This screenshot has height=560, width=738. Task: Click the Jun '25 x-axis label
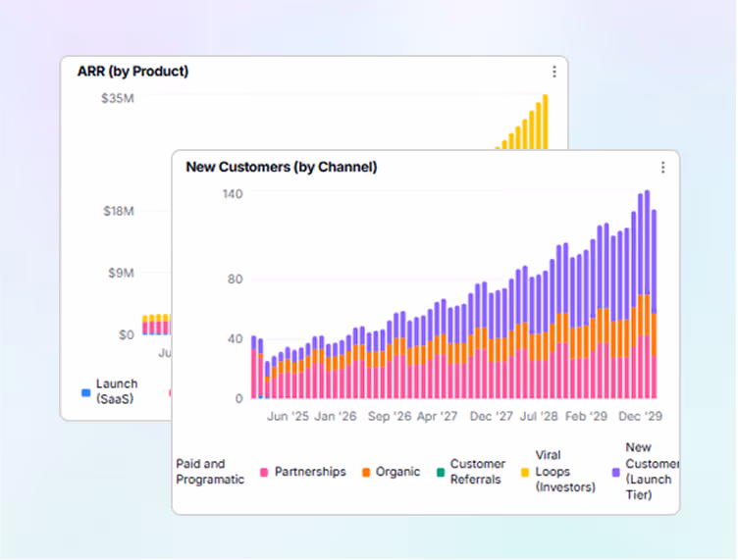(x=288, y=417)
